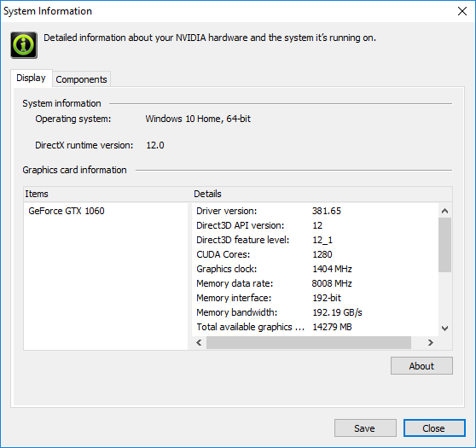Select GeForce GTX 1060 in Items list
476x448 pixels.
tap(67, 211)
